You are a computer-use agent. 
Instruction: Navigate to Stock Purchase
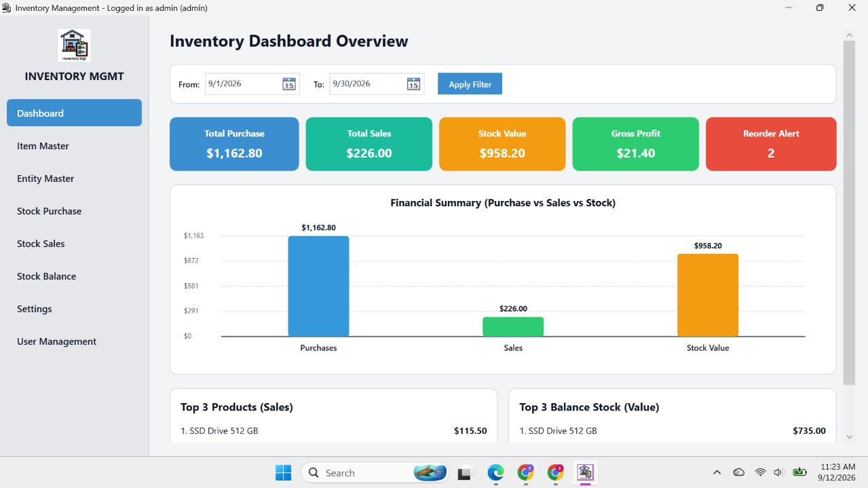coord(74,211)
